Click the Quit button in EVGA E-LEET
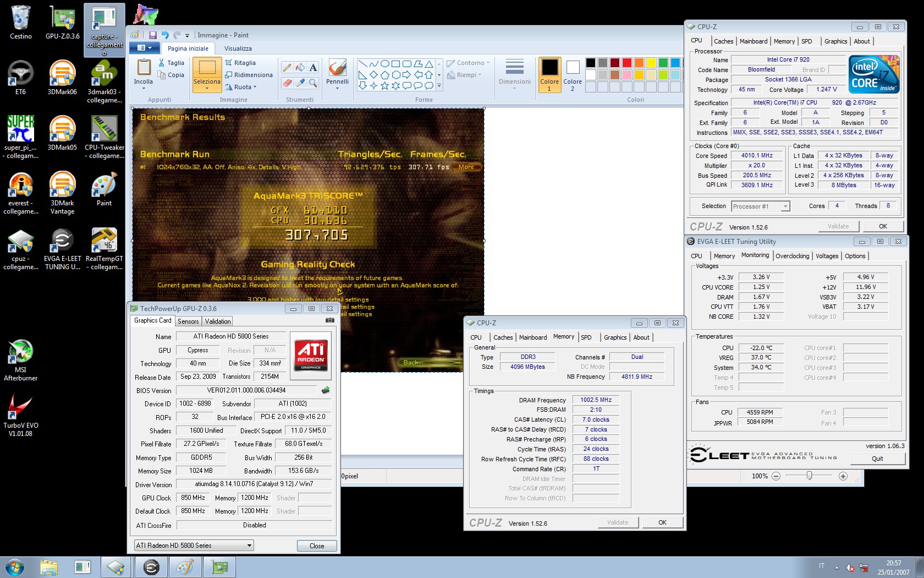924x578 pixels. pos(877,459)
